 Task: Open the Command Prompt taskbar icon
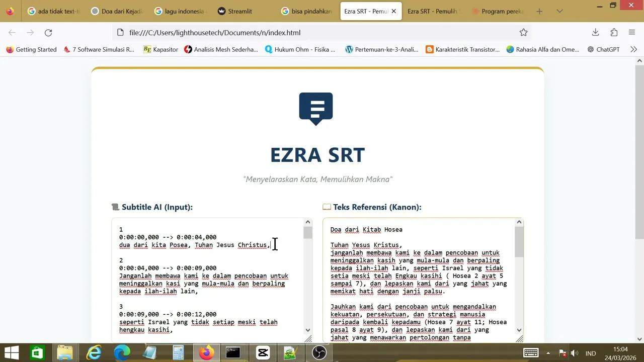click(233, 353)
